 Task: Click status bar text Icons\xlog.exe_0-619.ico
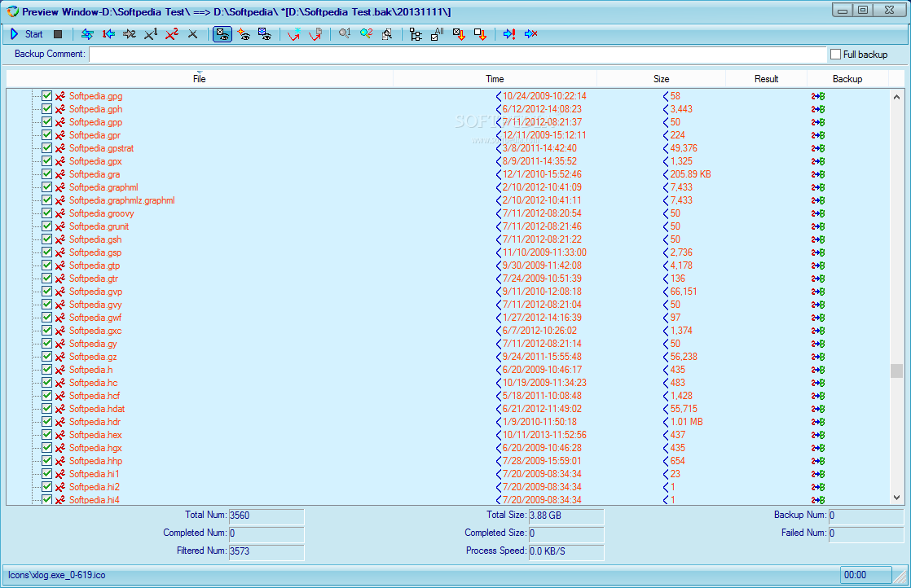pos(57,575)
